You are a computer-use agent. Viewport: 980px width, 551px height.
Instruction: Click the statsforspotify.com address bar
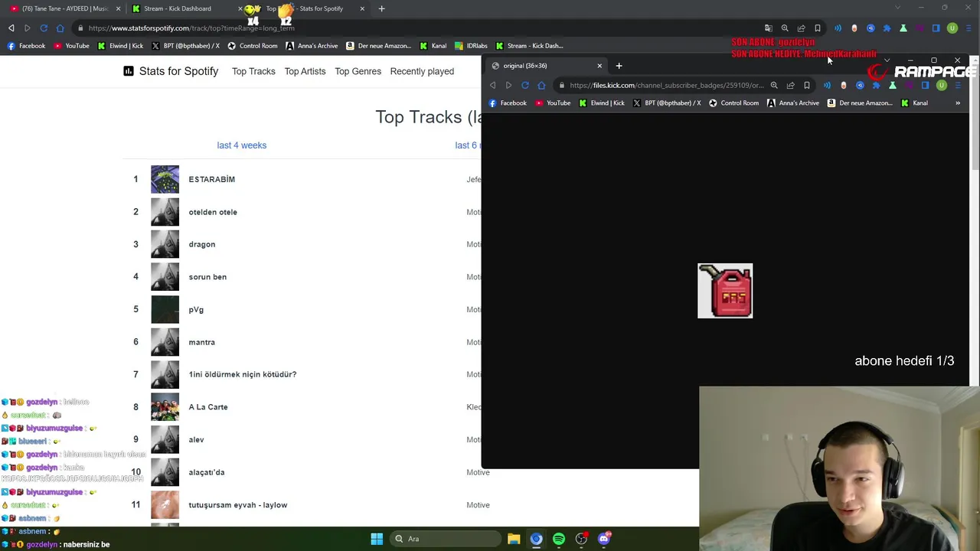(413, 28)
